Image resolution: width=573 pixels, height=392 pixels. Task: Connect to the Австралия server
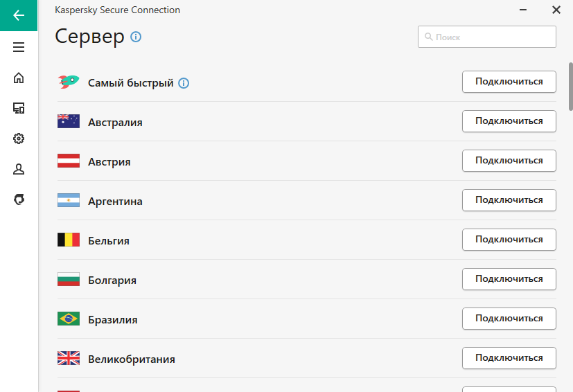coord(509,121)
